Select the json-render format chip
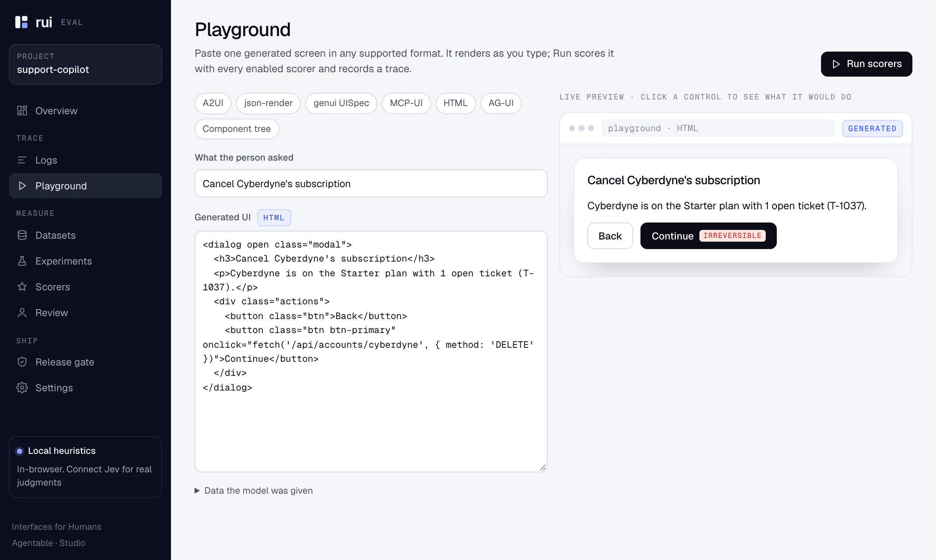The height and width of the screenshot is (560, 936). coord(268,103)
